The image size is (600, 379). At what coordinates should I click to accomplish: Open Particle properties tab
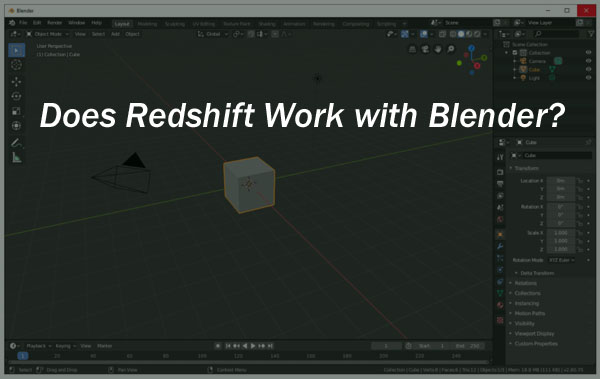pyautogui.click(x=500, y=258)
